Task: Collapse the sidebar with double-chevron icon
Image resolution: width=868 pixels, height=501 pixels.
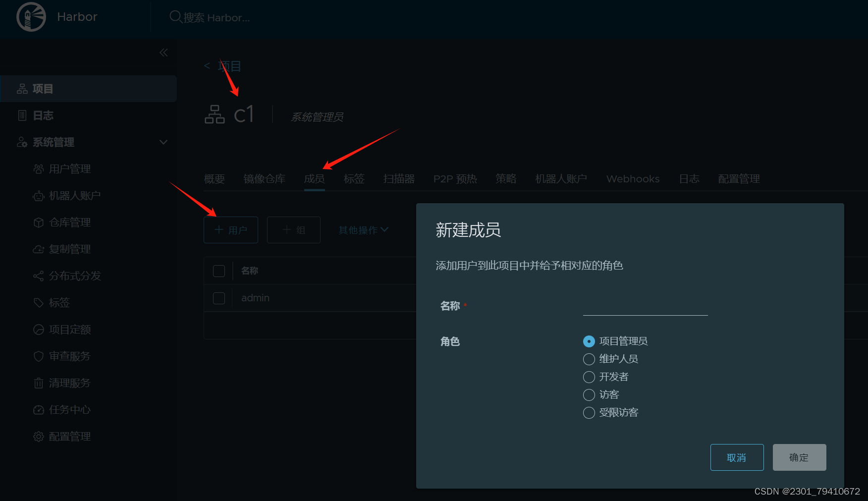Action: pyautogui.click(x=163, y=53)
